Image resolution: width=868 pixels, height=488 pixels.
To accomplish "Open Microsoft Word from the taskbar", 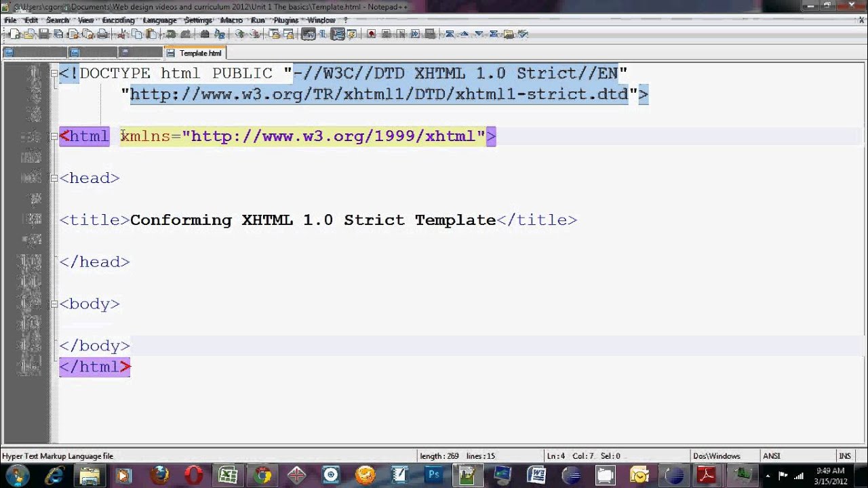I will pos(536,475).
